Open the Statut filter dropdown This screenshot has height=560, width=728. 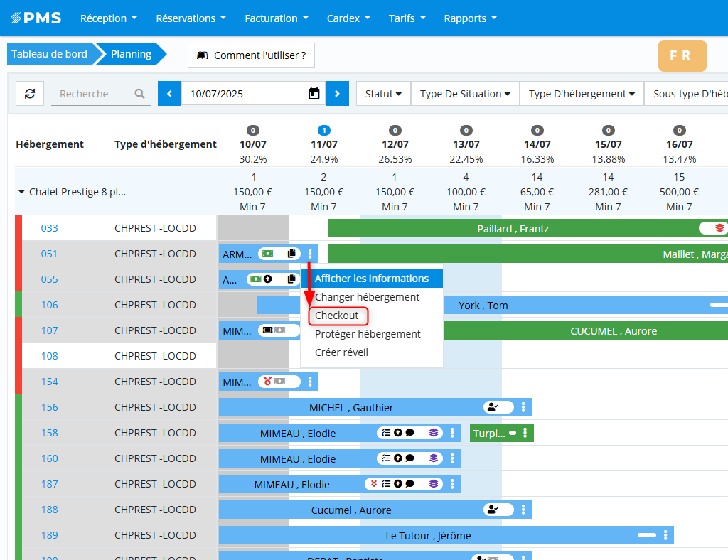click(x=383, y=94)
